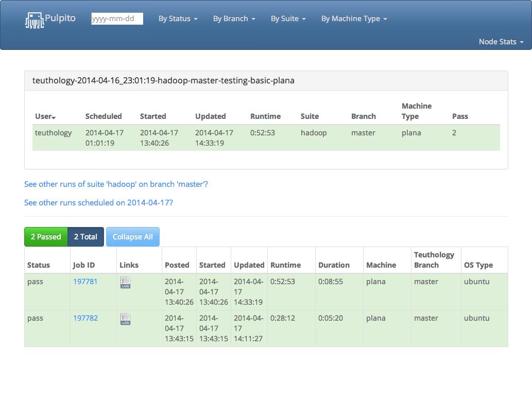Viewport: 532px width, 401px height.
Task: Click the Pulpito brand name text
Action: [60, 18]
